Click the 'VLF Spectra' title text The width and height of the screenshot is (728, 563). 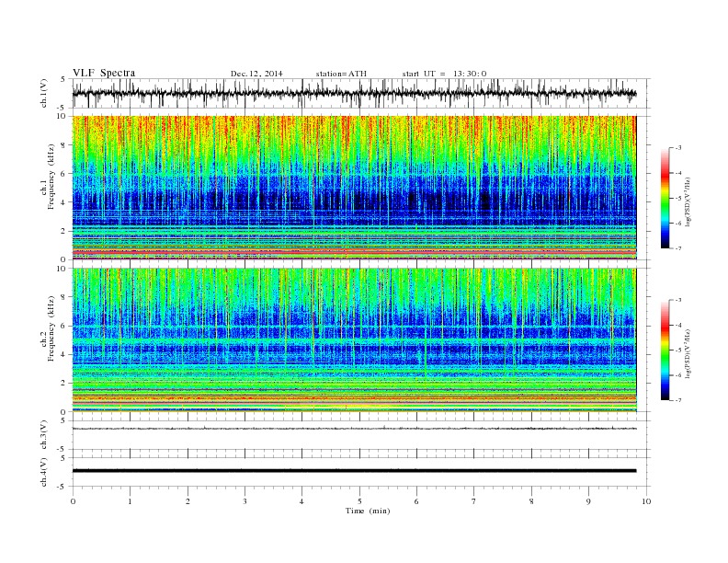[x=104, y=73]
